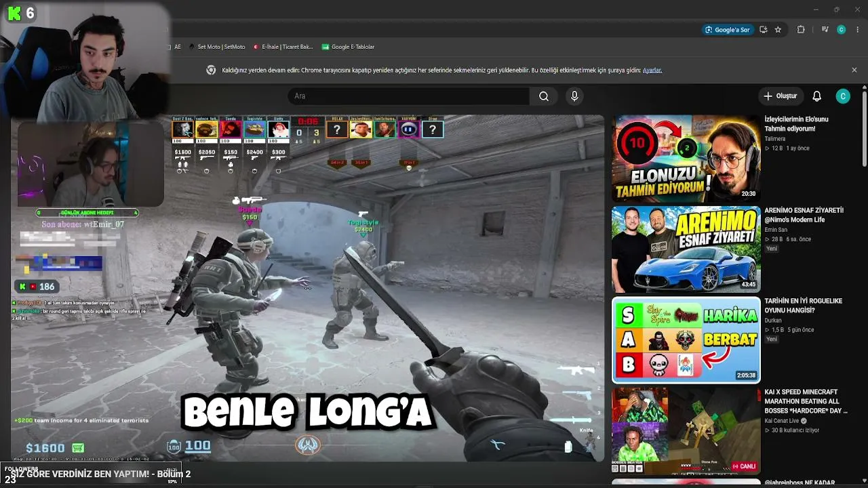Image resolution: width=868 pixels, height=488 pixels.
Task: Click the '30 B kullanıcı izliyor' viewer count
Action: pos(792,430)
